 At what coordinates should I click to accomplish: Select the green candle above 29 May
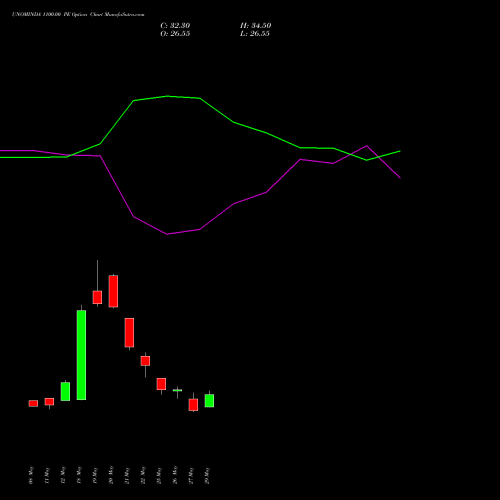coord(209,401)
